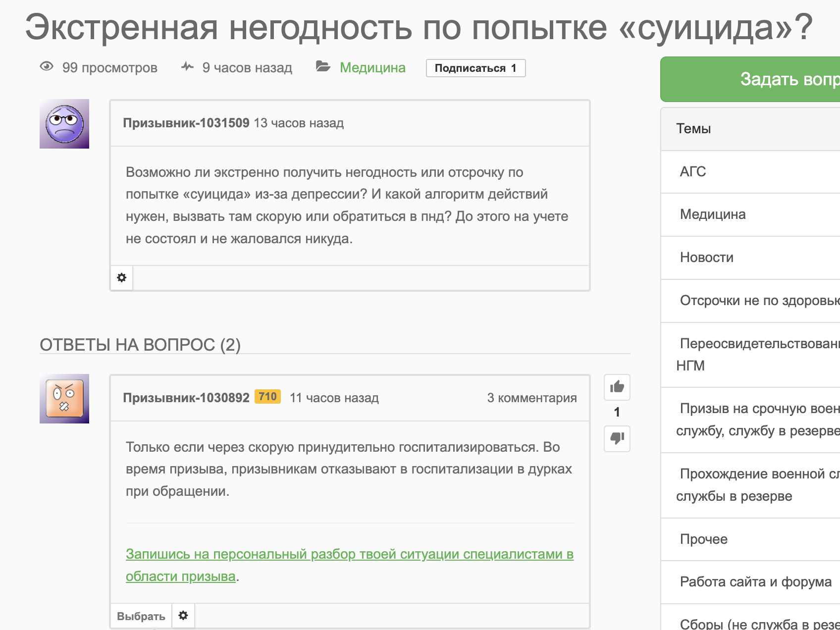Image resolution: width=840 pixels, height=630 pixels.
Task: Open user profile Призывник-1030892
Action: click(186, 398)
